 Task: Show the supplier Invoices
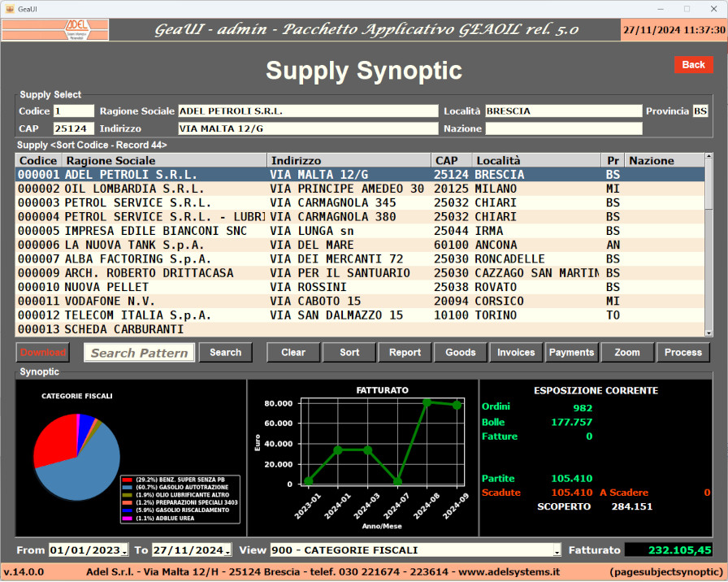[516, 353]
